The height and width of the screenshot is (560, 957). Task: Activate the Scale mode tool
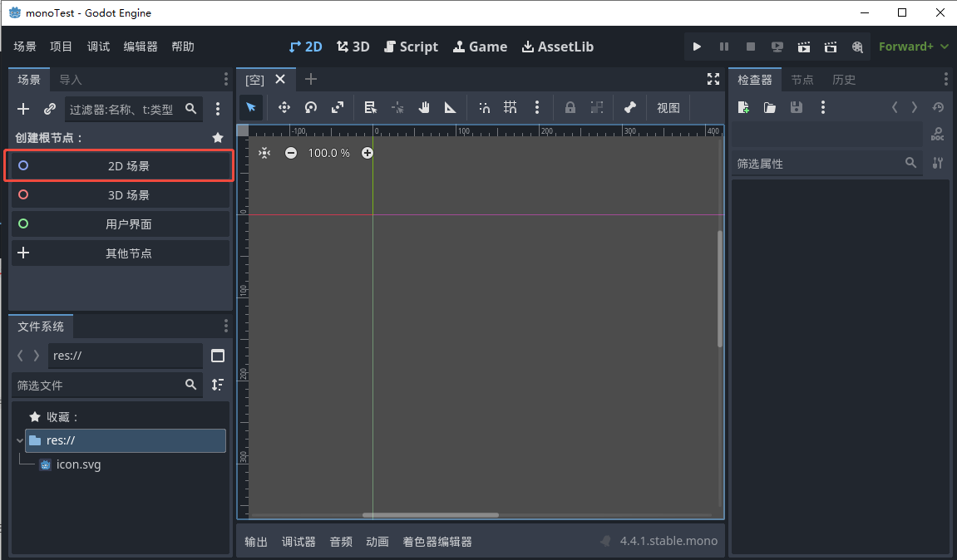[x=338, y=108]
